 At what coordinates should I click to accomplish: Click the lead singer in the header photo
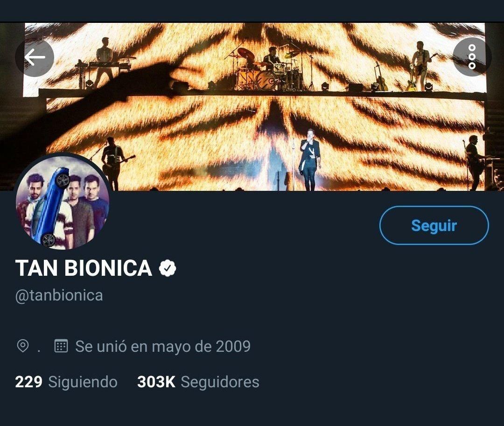(309, 159)
